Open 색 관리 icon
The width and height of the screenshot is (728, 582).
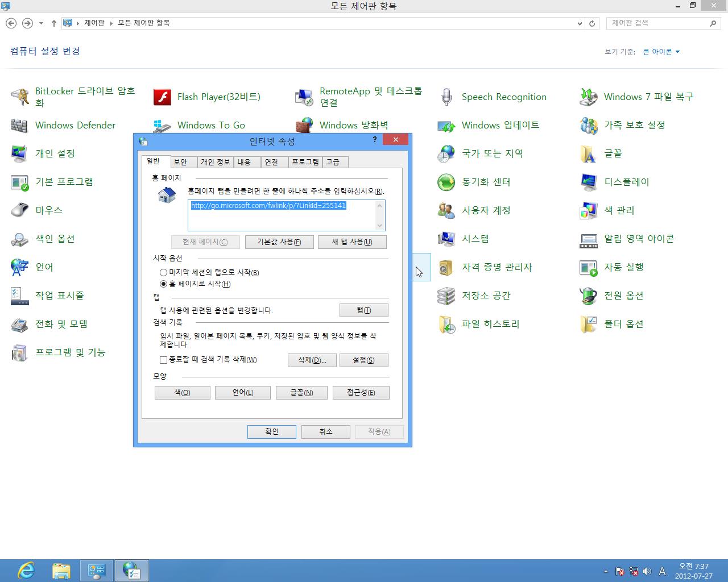coord(589,210)
